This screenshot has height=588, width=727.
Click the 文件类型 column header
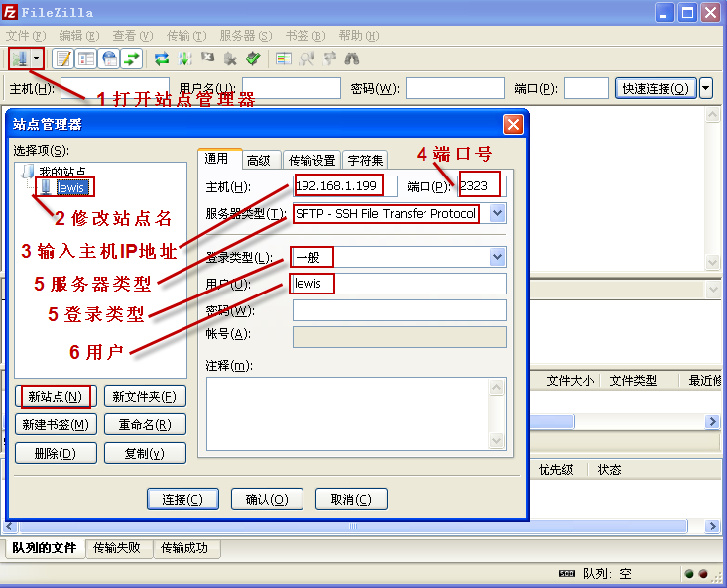click(633, 381)
